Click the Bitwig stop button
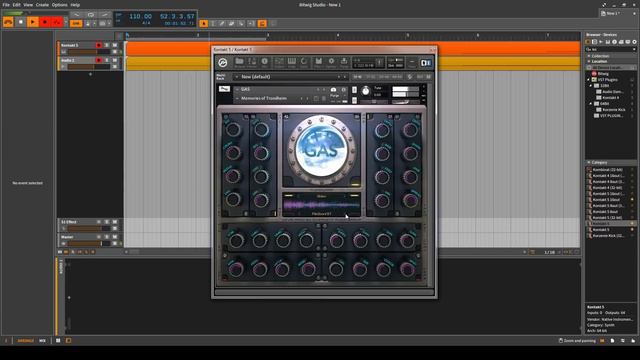This screenshot has width=640, height=360. [20, 22]
